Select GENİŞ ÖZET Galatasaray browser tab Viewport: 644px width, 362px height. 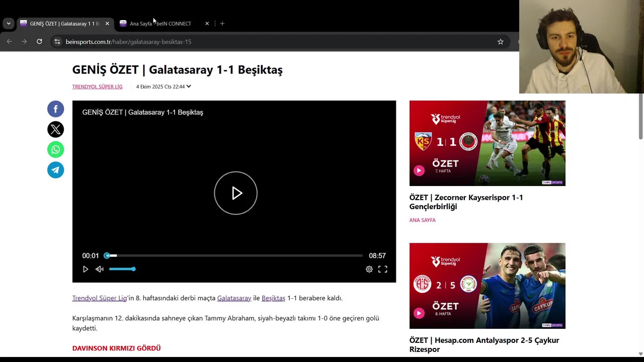click(x=64, y=24)
